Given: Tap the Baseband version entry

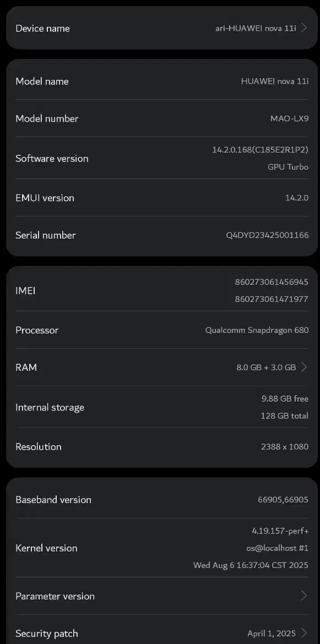Looking at the screenshot, I should click(160, 500).
